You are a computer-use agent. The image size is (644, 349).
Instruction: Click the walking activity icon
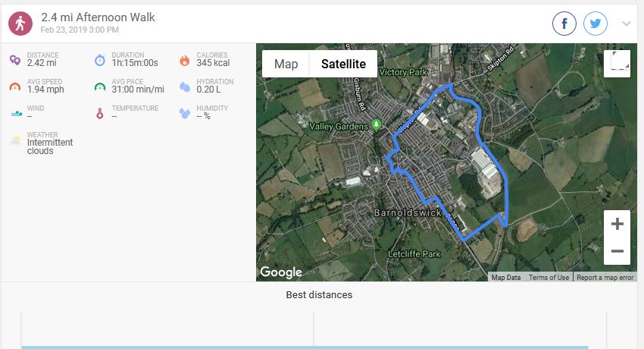point(20,24)
